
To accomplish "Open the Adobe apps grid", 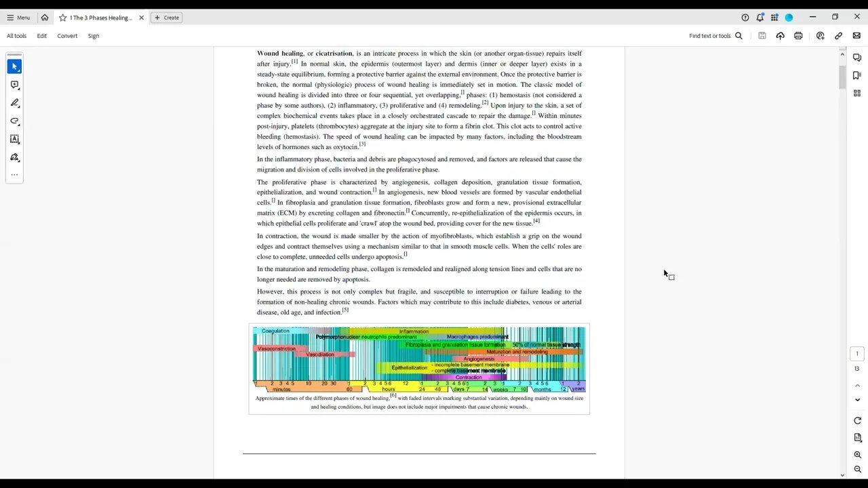I will [x=774, y=18].
